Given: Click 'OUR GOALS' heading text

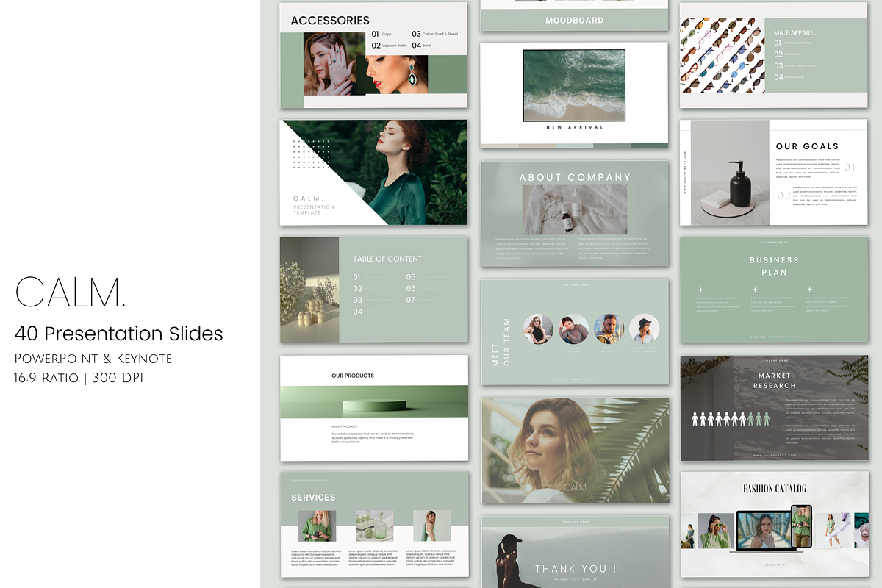Looking at the screenshot, I should [x=807, y=146].
